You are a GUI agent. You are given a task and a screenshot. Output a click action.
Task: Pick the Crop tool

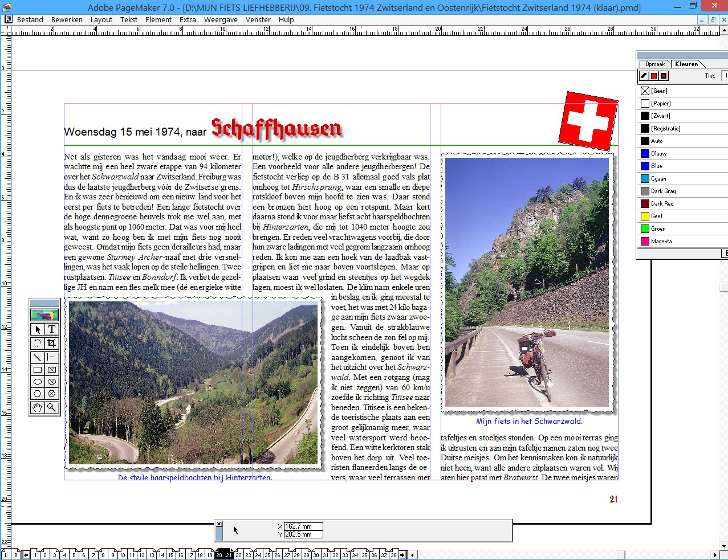(51, 343)
